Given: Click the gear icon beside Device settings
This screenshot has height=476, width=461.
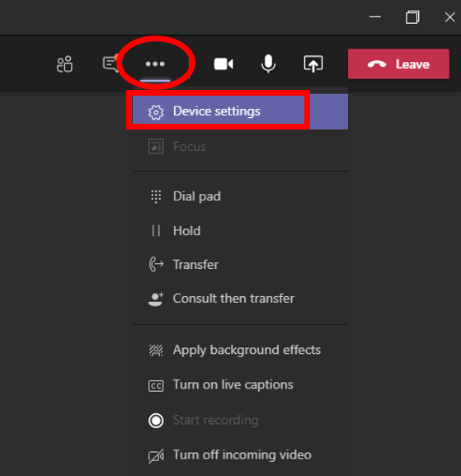Looking at the screenshot, I should tap(156, 112).
